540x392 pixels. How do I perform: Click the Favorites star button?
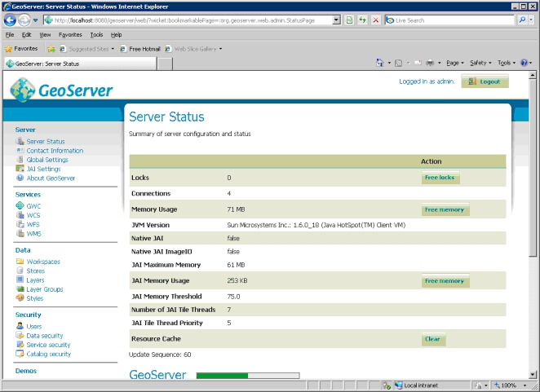(x=21, y=49)
